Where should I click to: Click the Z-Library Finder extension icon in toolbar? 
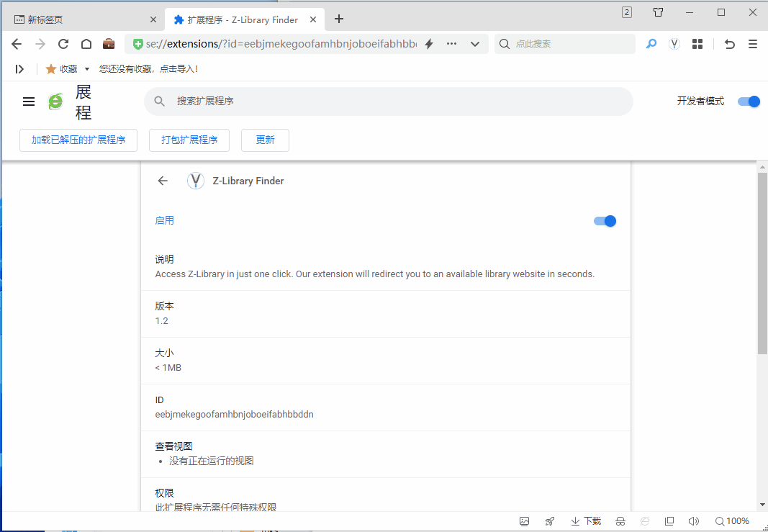[x=674, y=44]
